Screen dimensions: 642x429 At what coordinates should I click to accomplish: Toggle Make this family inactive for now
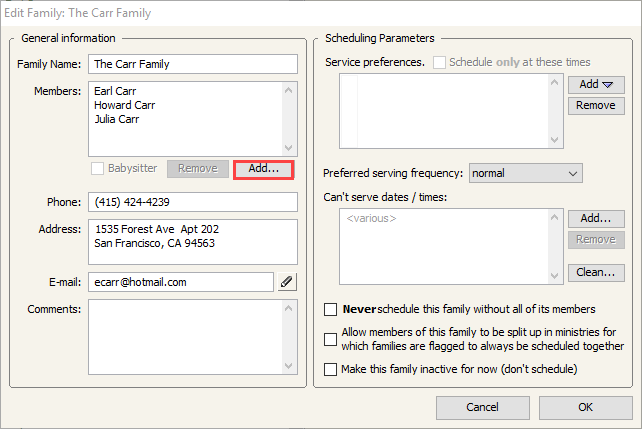[330, 369]
